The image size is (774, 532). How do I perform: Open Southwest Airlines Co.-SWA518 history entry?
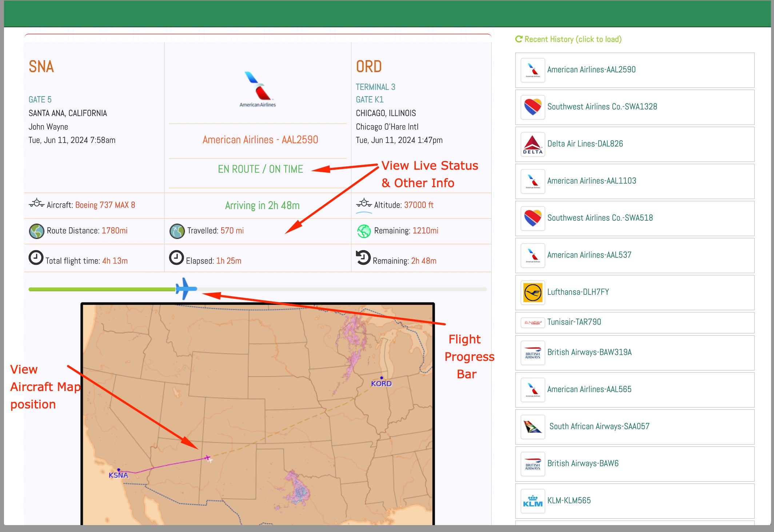(x=600, y=218)
